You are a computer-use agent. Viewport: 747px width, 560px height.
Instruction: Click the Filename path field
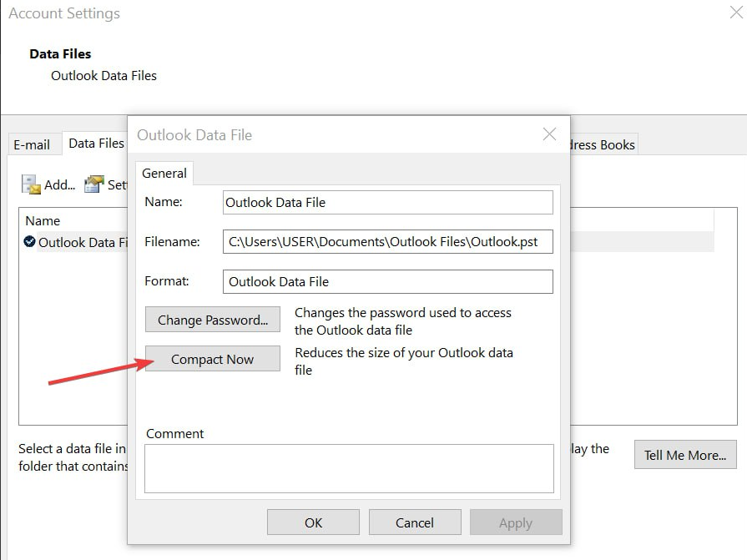click(x=388, y=242)
